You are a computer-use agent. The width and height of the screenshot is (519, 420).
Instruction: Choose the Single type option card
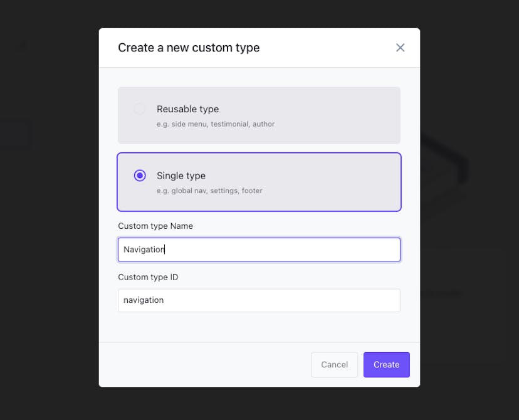coord(259,182)
